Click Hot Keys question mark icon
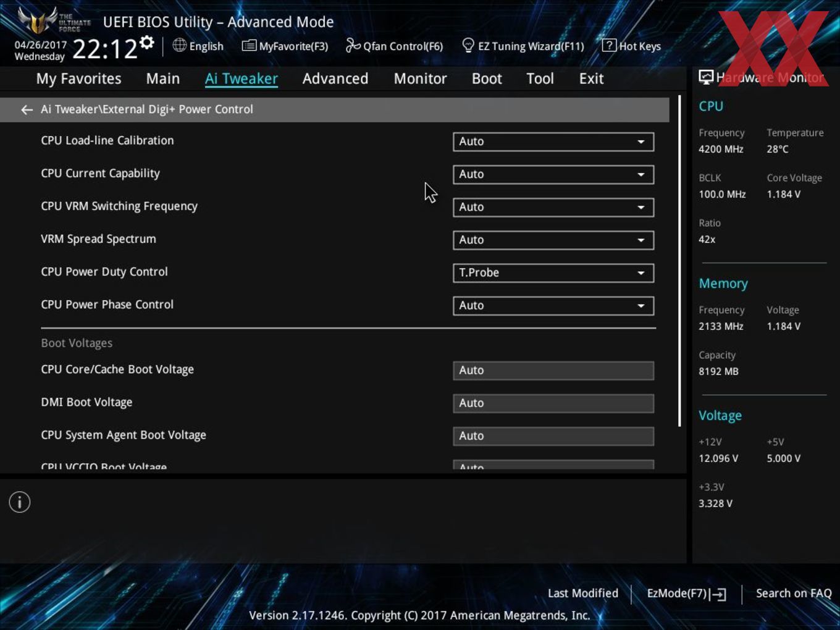 click(x=609, y=45)
